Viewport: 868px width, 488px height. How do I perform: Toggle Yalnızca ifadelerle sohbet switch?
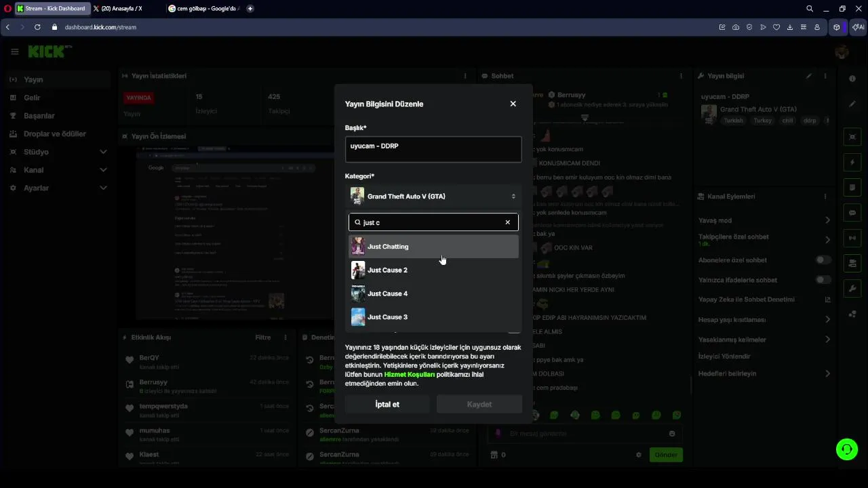click(x=823, y=280)
